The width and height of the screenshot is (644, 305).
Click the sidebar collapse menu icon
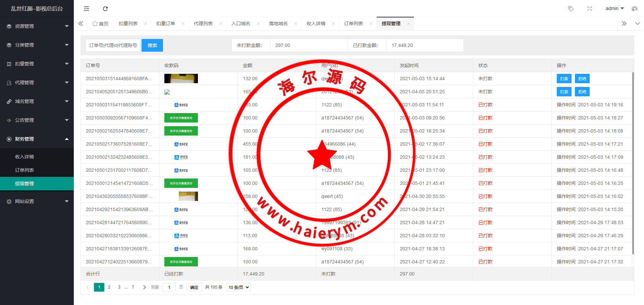[87, 9]
